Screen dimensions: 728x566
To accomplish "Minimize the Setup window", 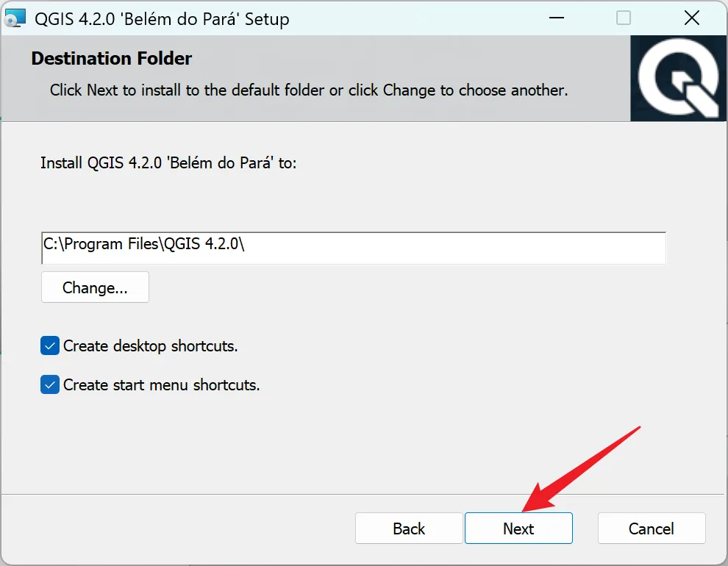I will tap(556, 18).
